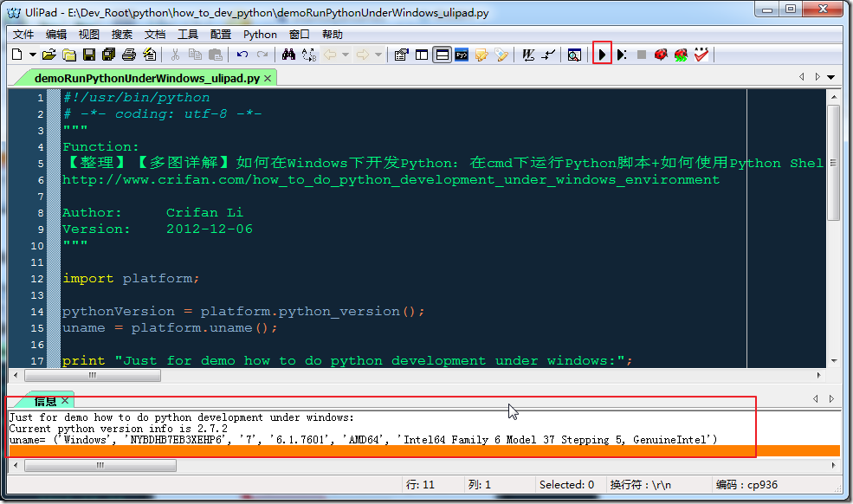
Task: Click the message panel horizontal scrollbar thumb
Action: coord(100,465)
